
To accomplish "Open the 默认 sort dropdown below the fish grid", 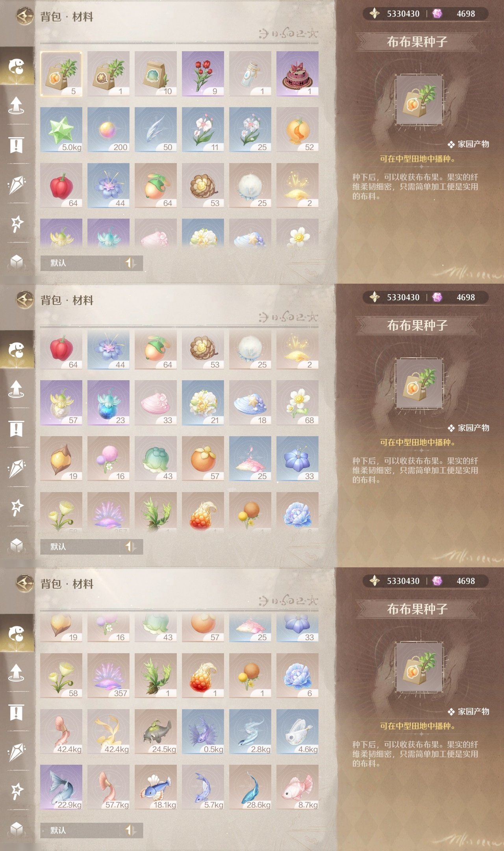I will (80, 830).
